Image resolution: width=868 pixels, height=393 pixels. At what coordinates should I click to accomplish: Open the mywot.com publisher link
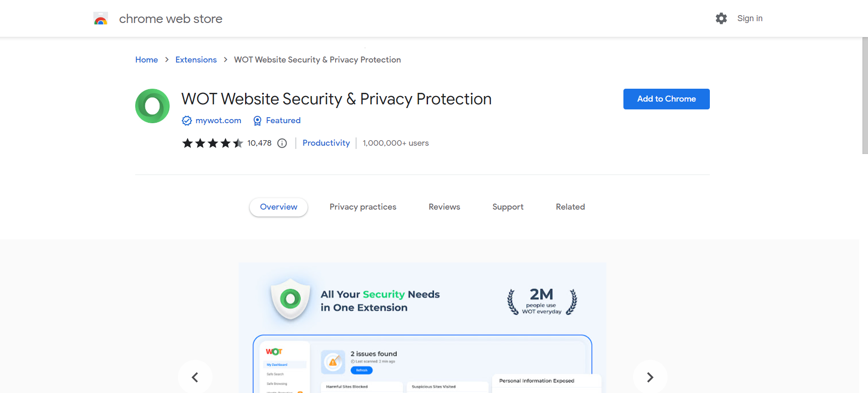(218, 120)
